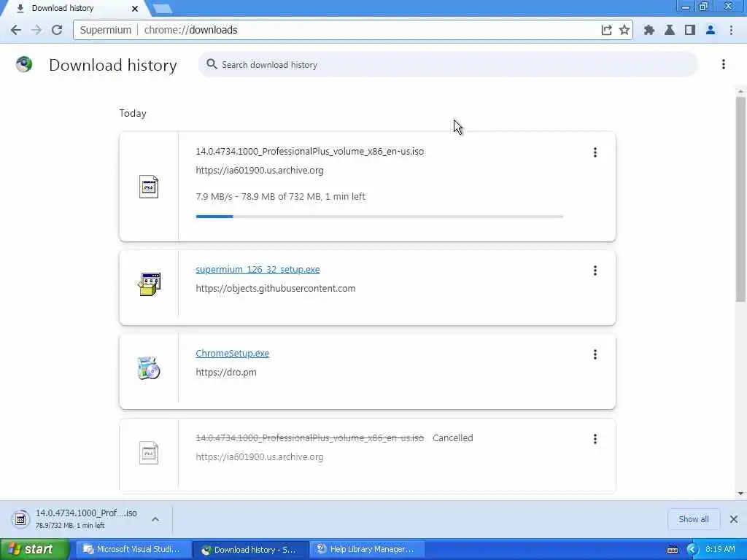
Task: Click the struck-through cancelled ISO file name
Action: coord(309,438)
